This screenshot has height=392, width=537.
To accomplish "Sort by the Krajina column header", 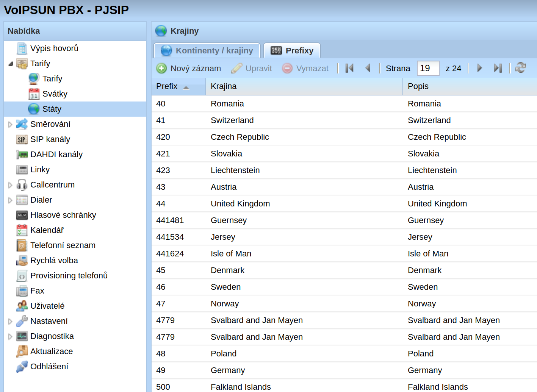I will point(304,86).
